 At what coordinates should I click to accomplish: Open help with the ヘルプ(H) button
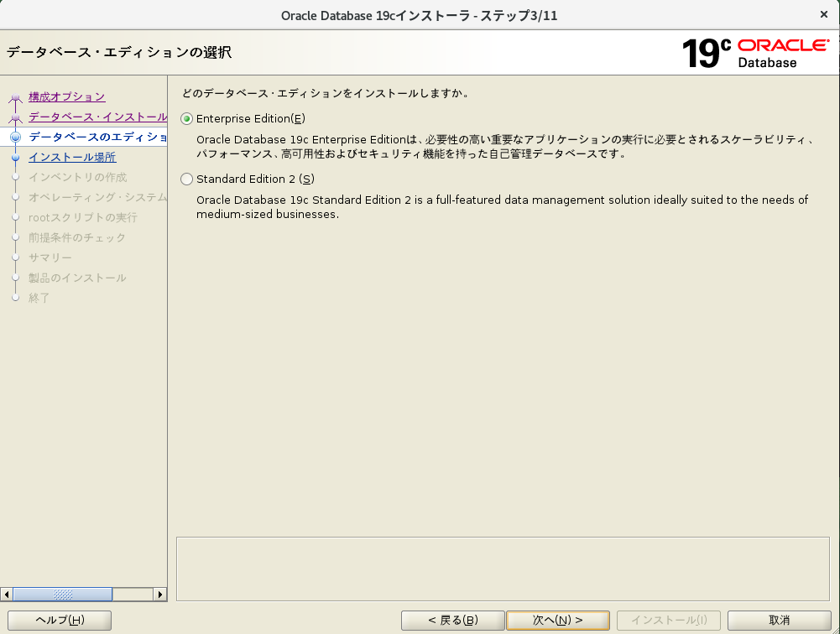[x=59, y=620]
